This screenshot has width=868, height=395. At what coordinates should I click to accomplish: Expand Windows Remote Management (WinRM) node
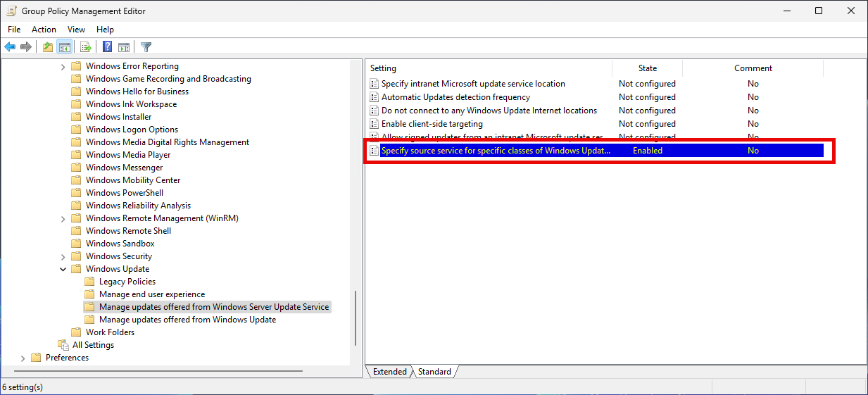(63, 218)
